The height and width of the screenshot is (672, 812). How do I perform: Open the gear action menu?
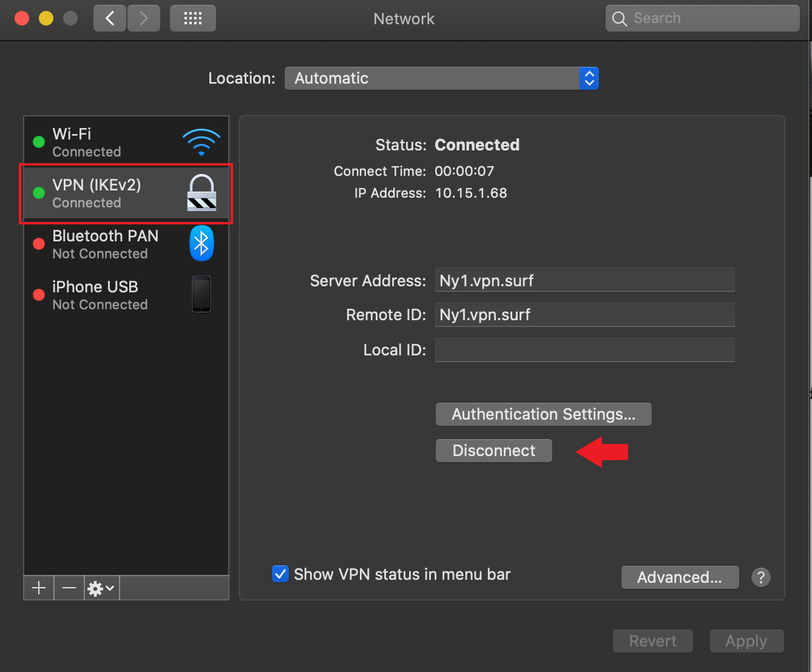tap(100, 588)
